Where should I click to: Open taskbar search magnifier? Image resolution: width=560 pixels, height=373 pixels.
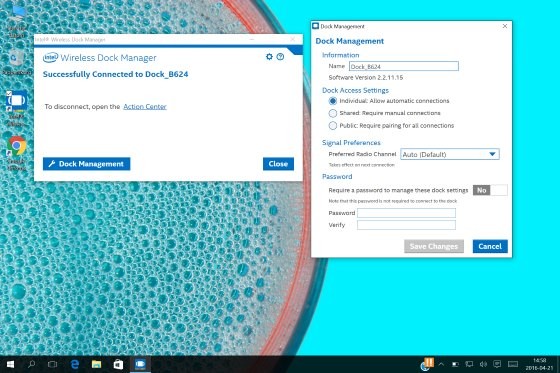point(31,364)
